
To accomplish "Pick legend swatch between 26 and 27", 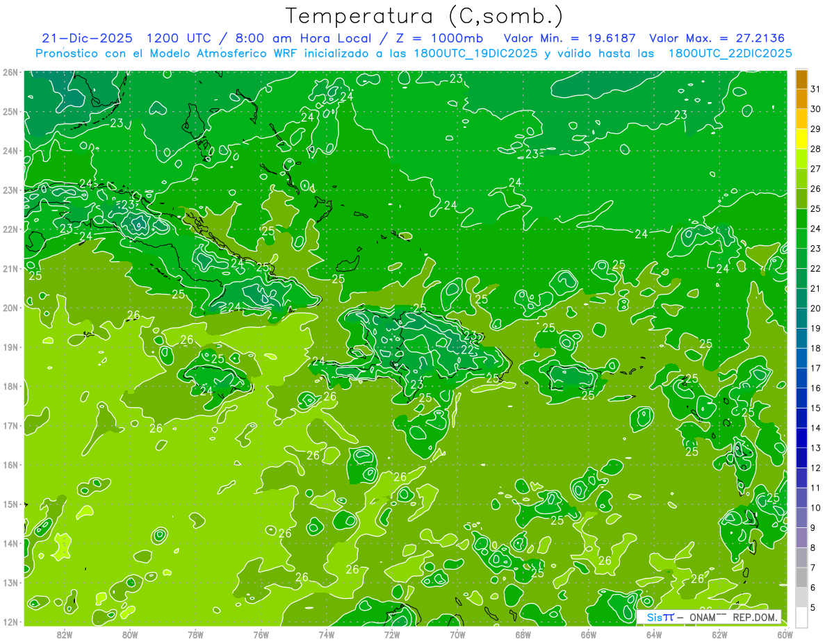I will click(801, 179).
